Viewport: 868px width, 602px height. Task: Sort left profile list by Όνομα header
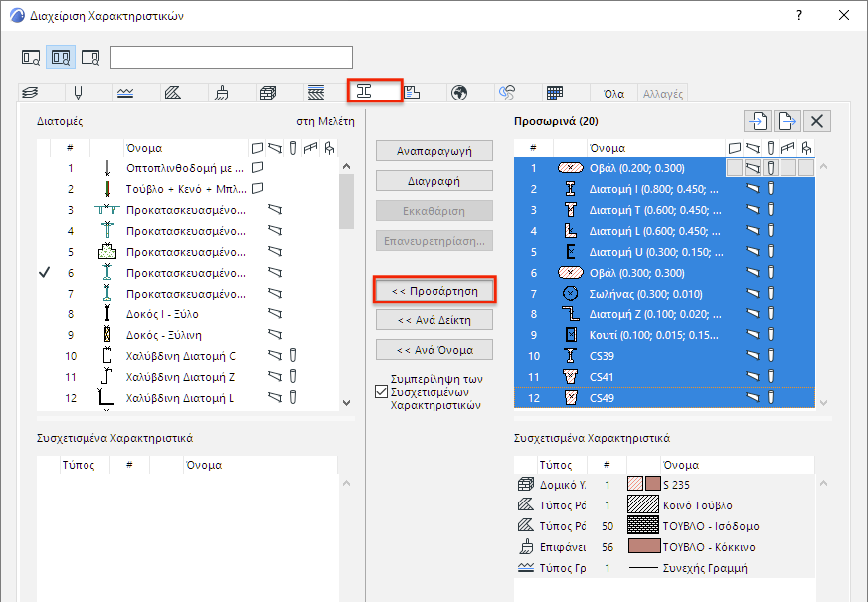tap(186, 148)
